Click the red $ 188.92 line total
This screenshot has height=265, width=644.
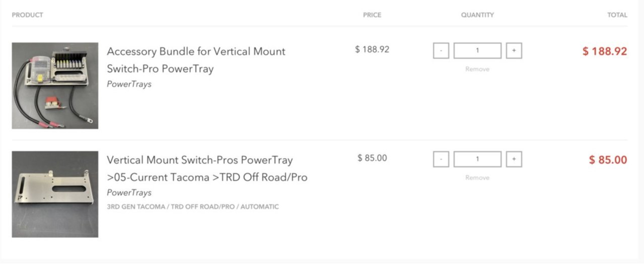pos(605,51)
